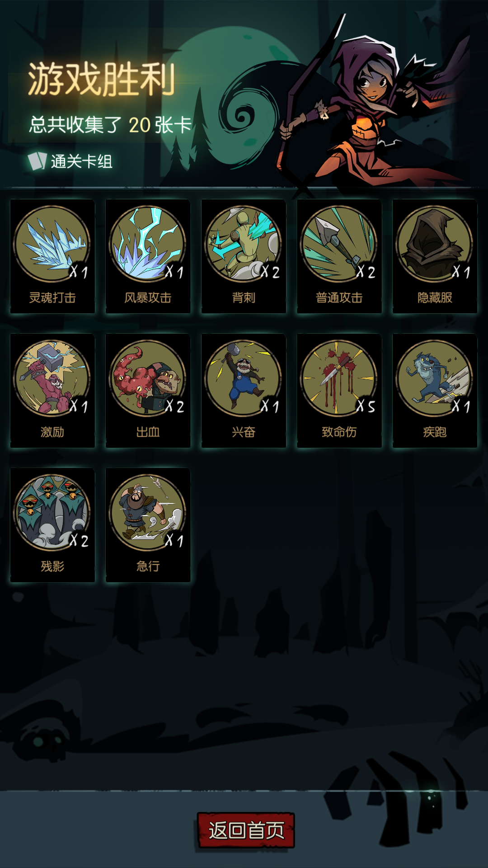Tap the X5 count on 致命伤 card

coord(366,406)
